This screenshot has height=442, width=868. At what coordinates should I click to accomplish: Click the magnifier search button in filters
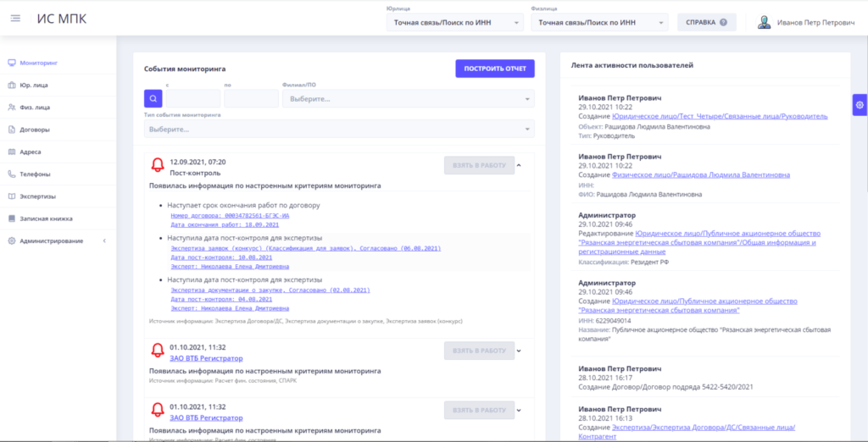(x=153, y=99)
